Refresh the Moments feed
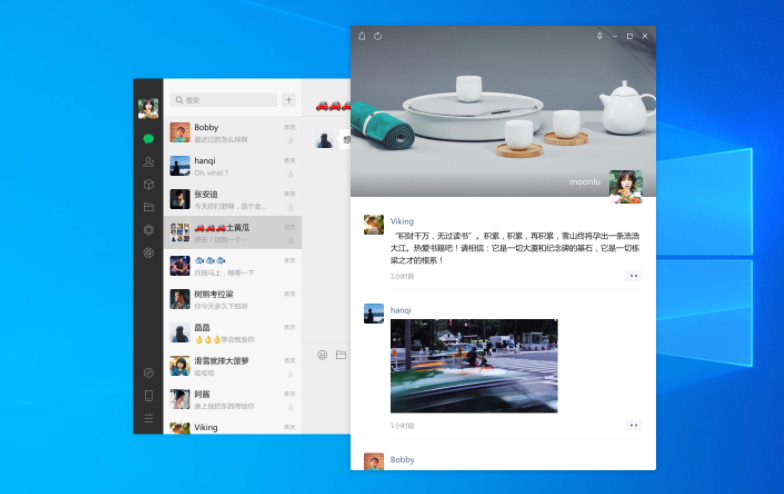 click(x=378, y=36)
